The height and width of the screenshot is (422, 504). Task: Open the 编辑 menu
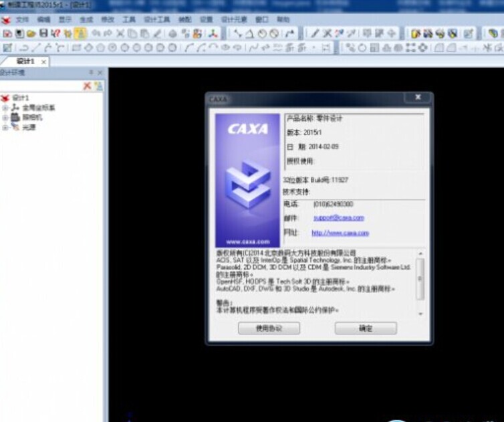pos(43,19)
